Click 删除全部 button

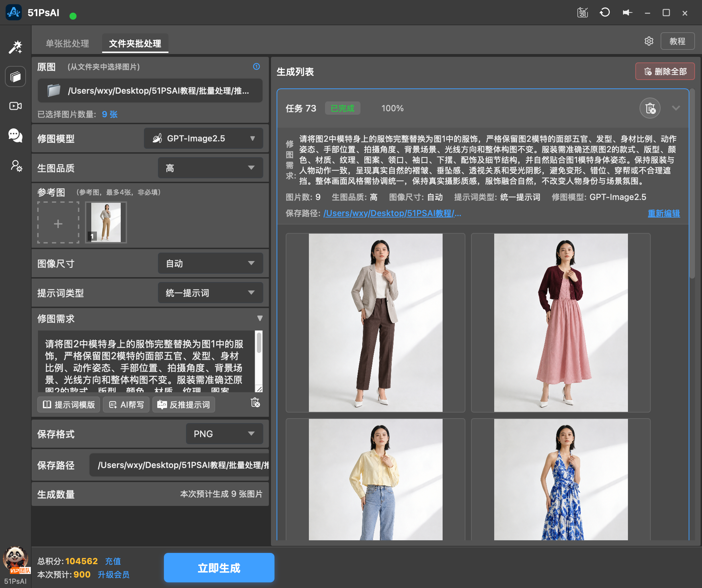point(665,72)
